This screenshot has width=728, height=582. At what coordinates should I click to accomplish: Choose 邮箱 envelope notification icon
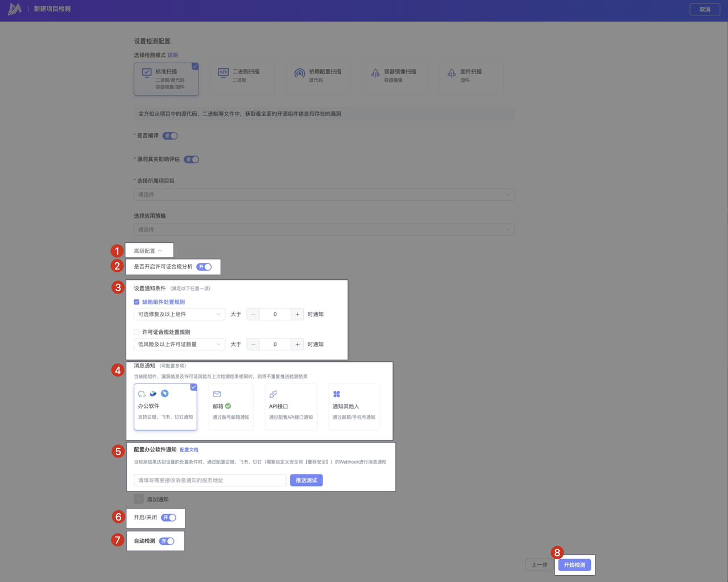coord(217,394)
